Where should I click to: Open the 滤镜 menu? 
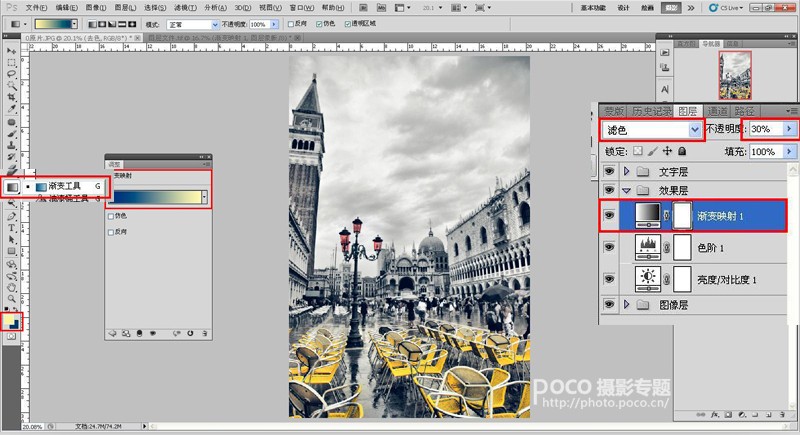(x=185, y=8)
